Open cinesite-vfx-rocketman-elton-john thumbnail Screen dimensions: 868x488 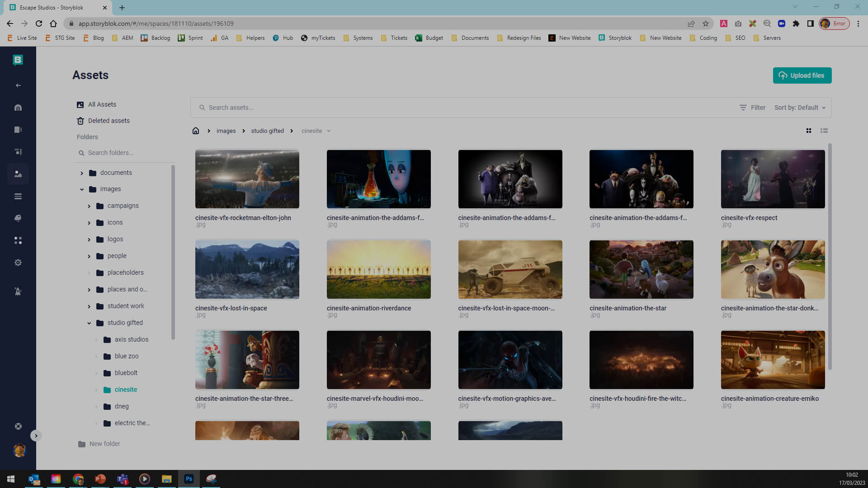tap(247, 179)
